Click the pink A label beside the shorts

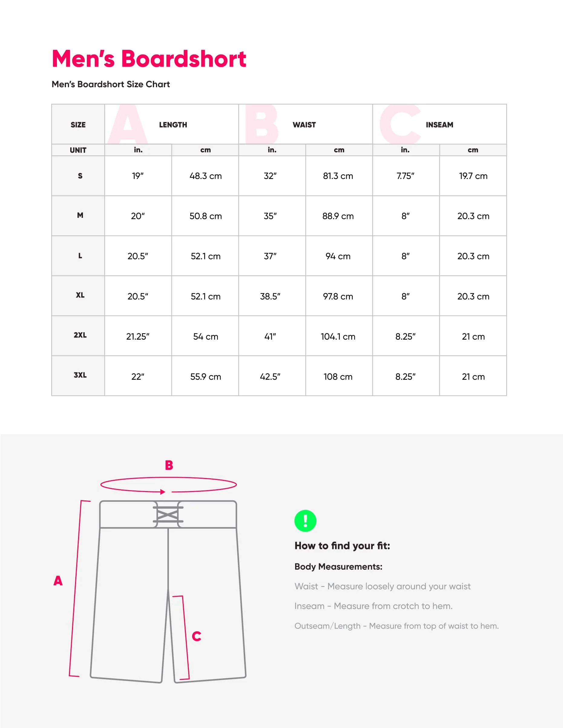58,581
